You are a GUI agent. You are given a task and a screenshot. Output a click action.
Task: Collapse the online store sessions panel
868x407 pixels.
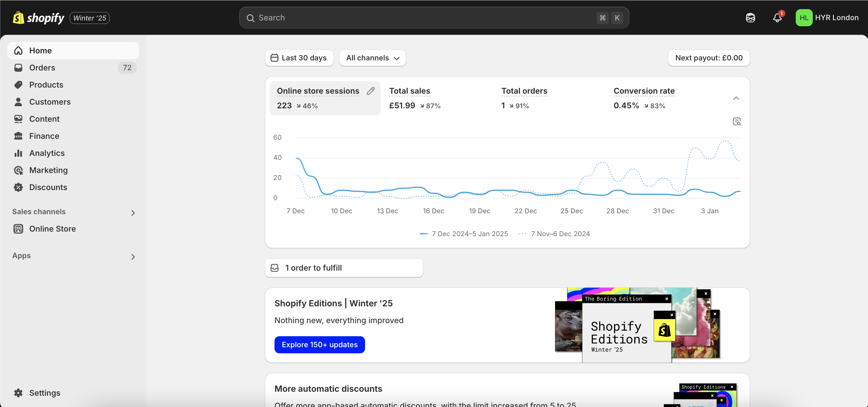coord(736,98)
